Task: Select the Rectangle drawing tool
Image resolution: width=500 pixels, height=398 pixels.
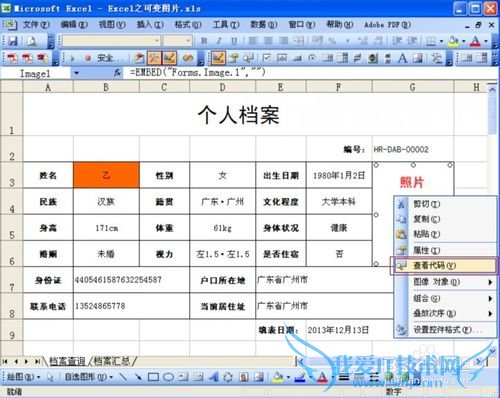Action: tap(153, 377)
